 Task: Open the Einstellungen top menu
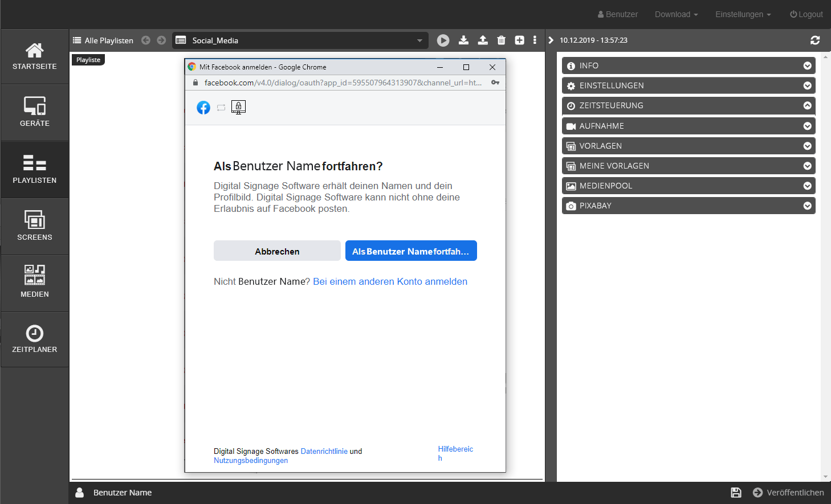(743, 14)
